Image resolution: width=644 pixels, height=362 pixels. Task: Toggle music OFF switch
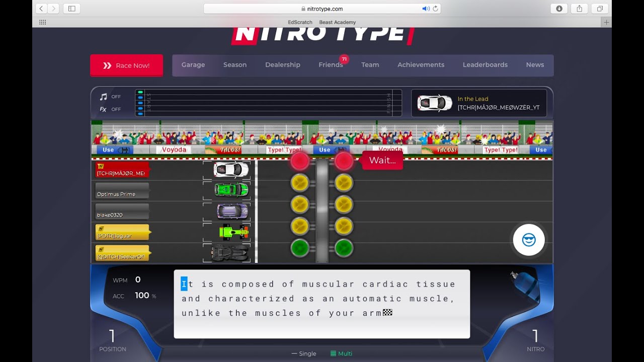click(110, 97)
